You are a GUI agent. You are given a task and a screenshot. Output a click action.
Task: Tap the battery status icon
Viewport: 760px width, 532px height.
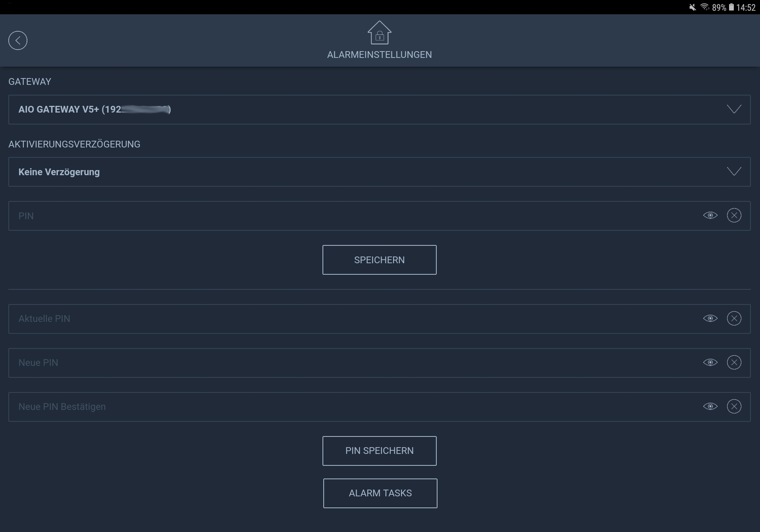coord(731,7)
